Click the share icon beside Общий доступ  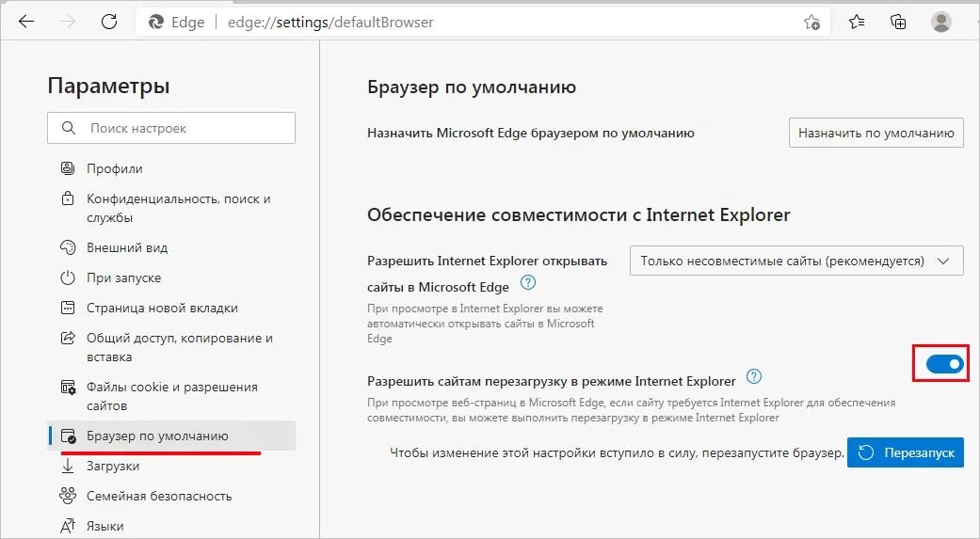click(68, 338)
